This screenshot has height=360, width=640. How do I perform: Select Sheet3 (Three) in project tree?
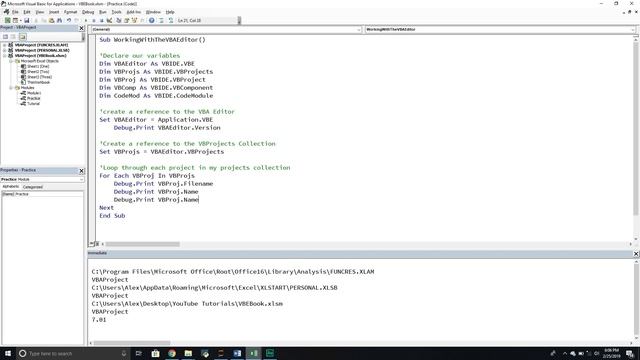point(39,77)
